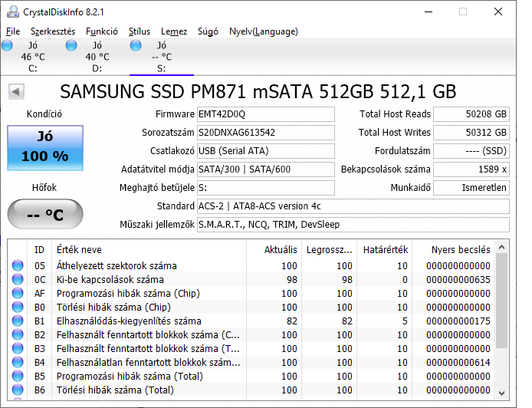Click the ID column header
This screenshot has height=408, width=532.
(x=39, y=250)
